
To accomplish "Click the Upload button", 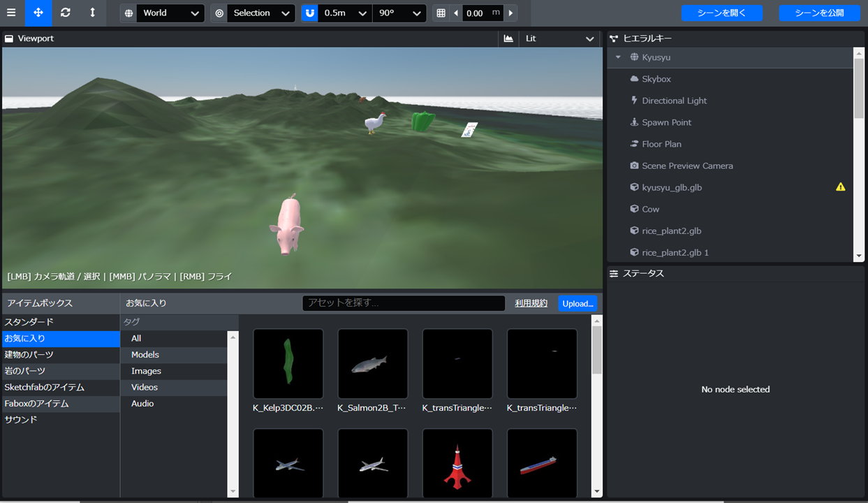I will click(578, 303).
